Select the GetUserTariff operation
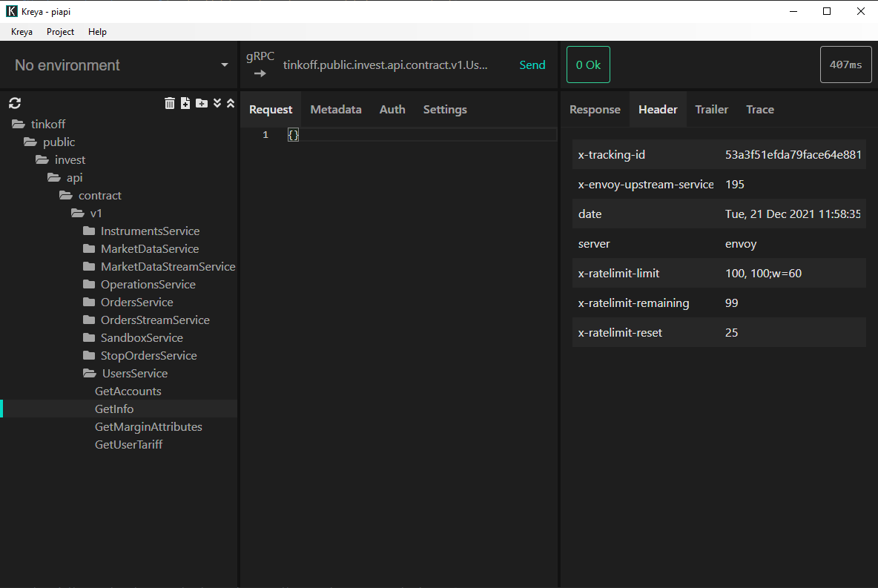The image size is (878, 588). click(x=128, y=445)
